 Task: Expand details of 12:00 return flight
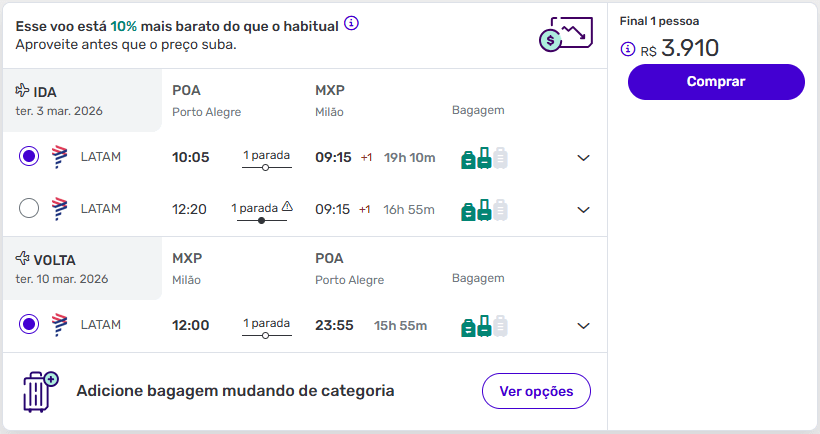584,326
